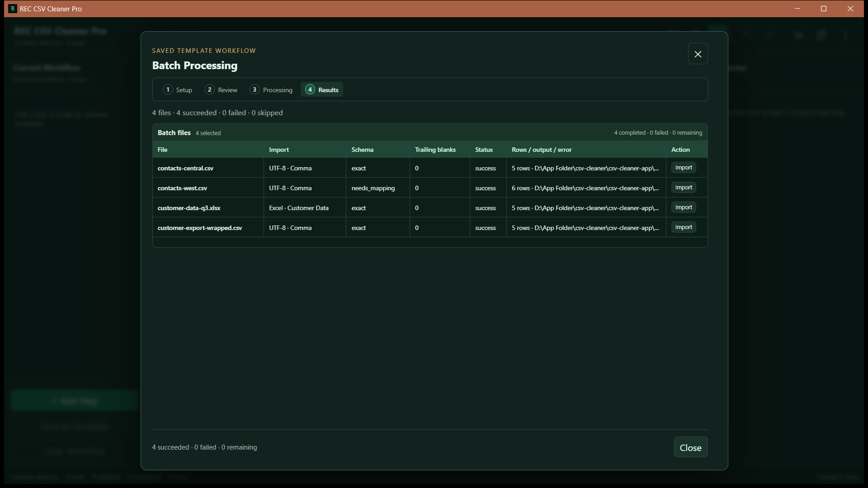Click output path for contacts-west.csv (6 rows)
868x488 pixels.
tap(585, 188)
